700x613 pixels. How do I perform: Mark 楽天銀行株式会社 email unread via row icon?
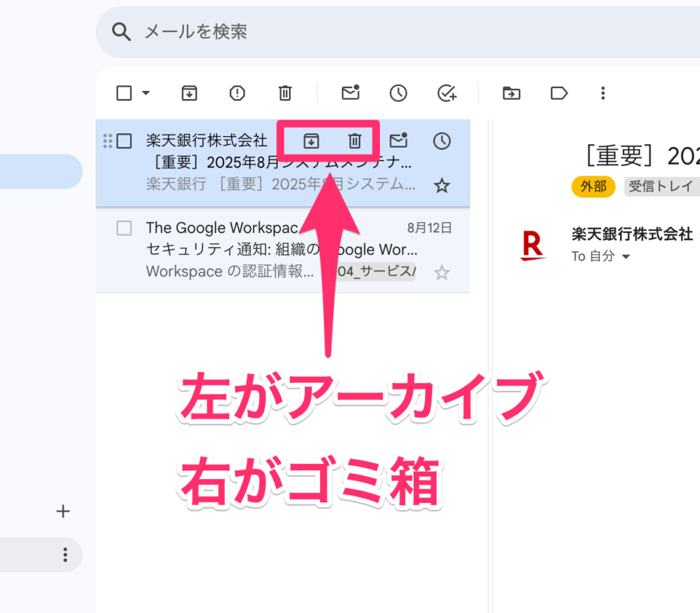pyautogui.click(x=399, y=140)
